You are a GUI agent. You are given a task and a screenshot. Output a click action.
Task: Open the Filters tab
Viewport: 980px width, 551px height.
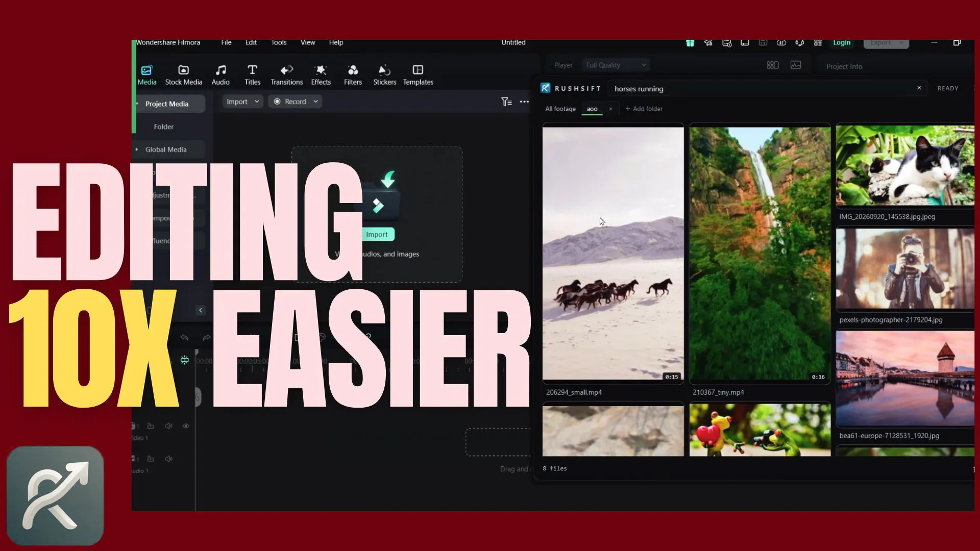353,75
